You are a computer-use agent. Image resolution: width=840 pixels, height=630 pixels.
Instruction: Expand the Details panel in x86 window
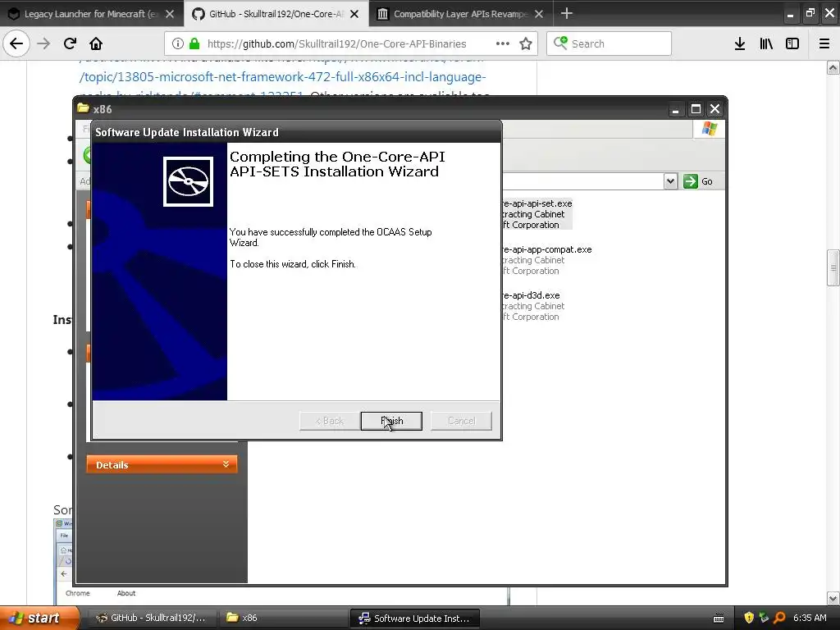162,464
